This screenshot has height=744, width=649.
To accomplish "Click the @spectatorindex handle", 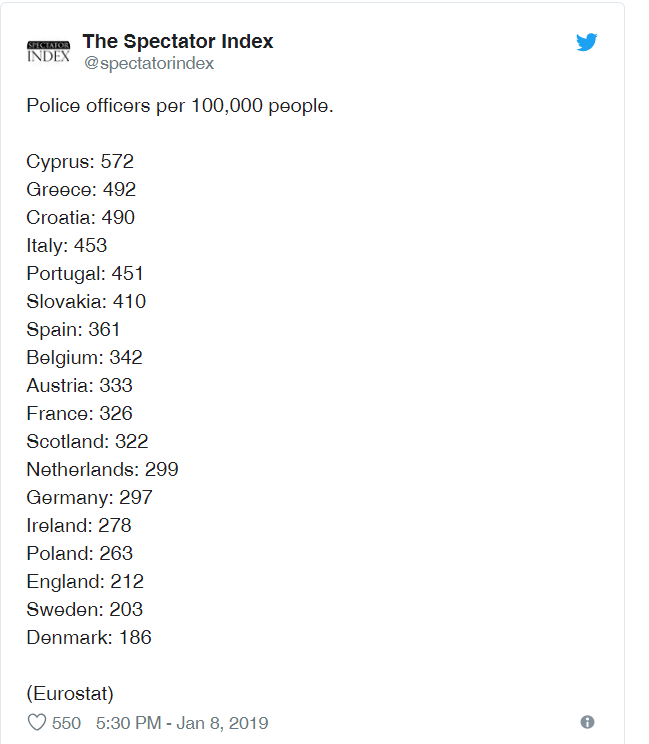I will [148, 63].
